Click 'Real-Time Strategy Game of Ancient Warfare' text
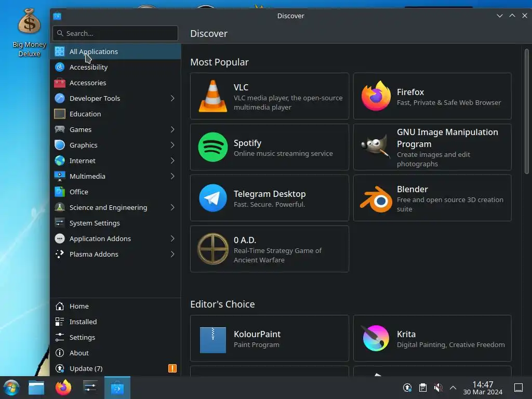Viewport: 532px width, 399px height. [277, 255]
